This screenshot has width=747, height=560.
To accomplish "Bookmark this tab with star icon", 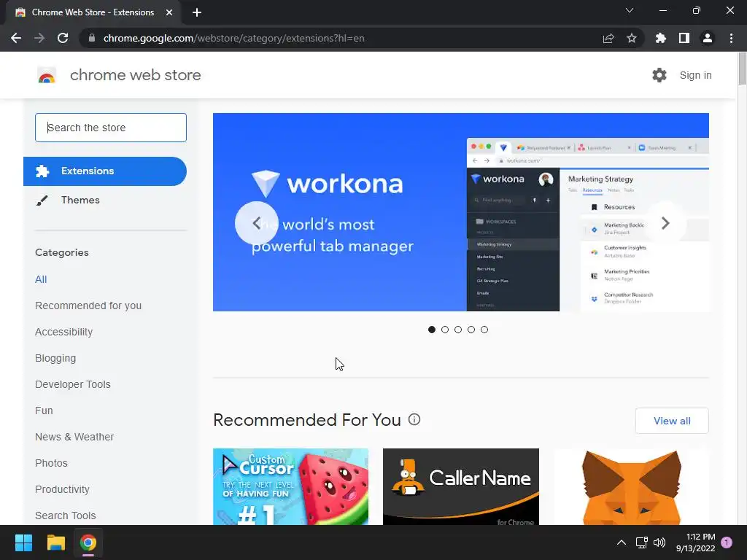I will click(631, 38).
